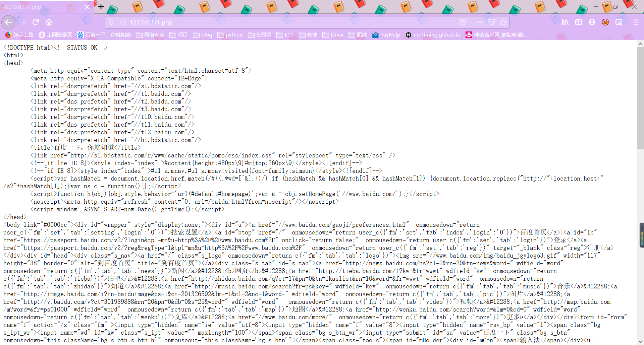Expand blog bookmark folder
644x345 pixels.
pyautogui.click(x=203, y=35)
